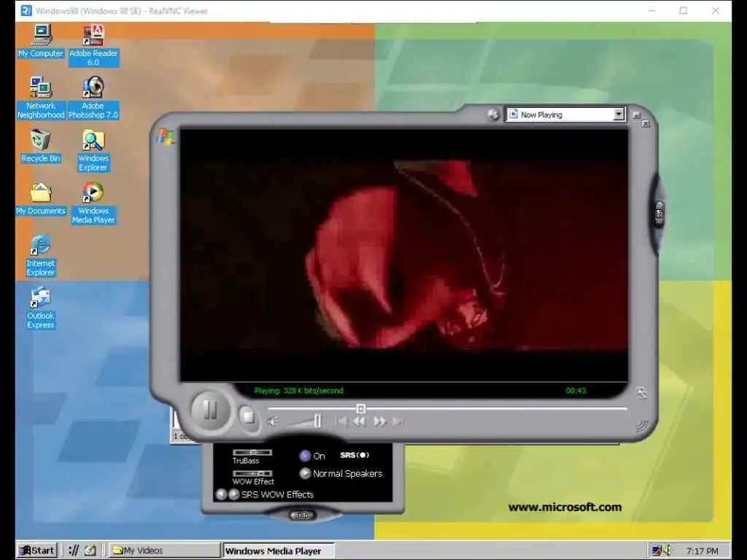This screenshot has height=560, width=747.
Task: Click the Now Playing playlist combo box
Action: tap(565, 114)
